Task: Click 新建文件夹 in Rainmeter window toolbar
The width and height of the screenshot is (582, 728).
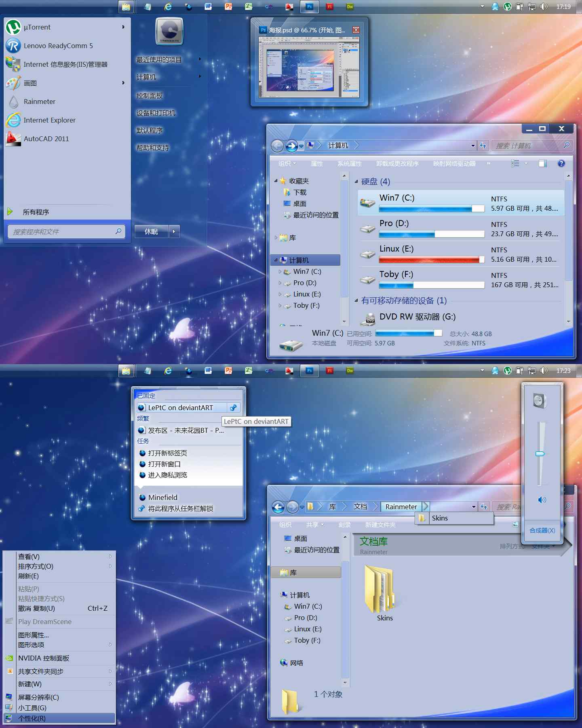Action: coord(380,525)
